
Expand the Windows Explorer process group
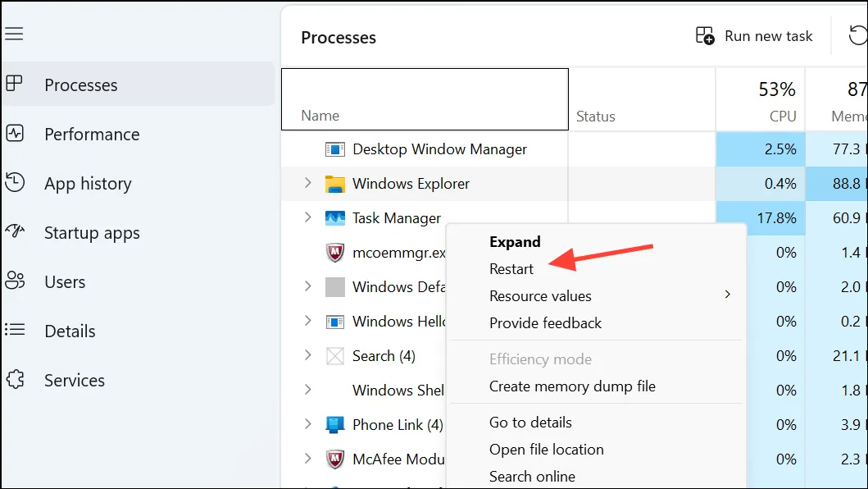308,183
